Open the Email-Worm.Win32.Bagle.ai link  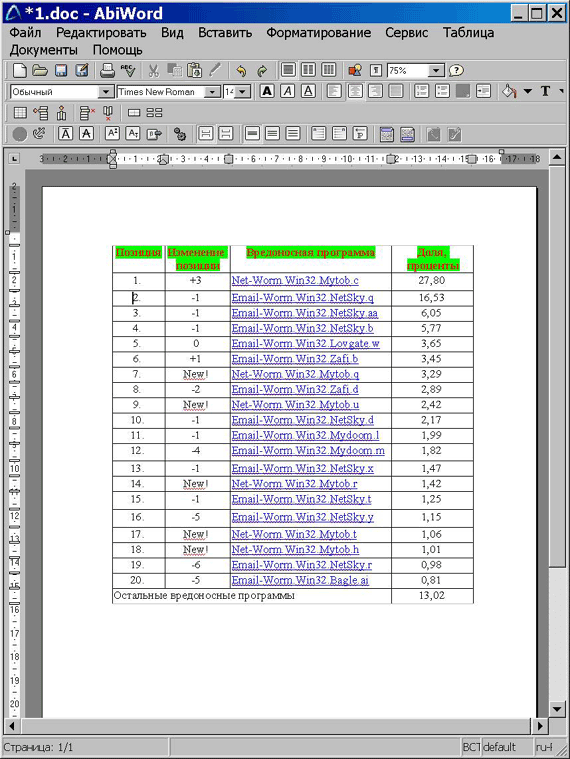(300, 580)
